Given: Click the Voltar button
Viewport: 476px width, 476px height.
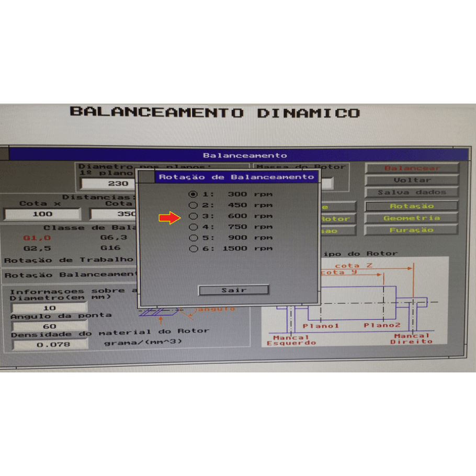Looking at the screenshot, I should click(412, 180).
